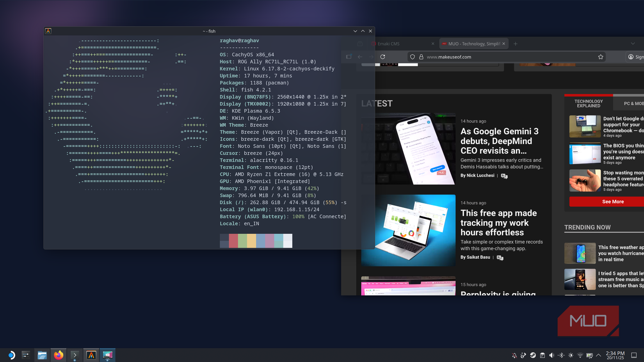Open Firefox from the taskbar
Screen dimensions: 644x362
point(59,355)
